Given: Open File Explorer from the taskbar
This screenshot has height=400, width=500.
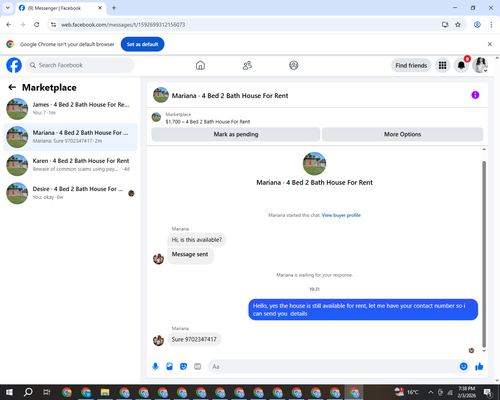Looking at the screenshot, I should coord(105,392).
